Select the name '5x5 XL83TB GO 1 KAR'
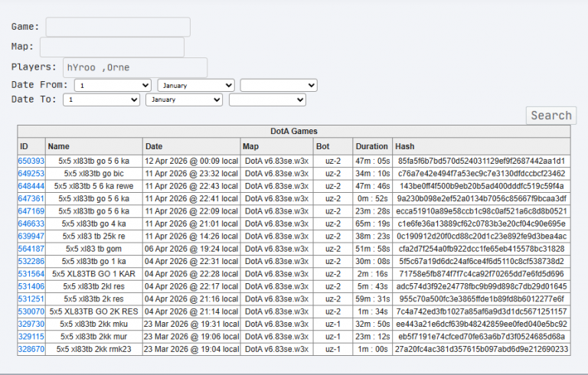The image size is (588, 375). tap(93, 274)
